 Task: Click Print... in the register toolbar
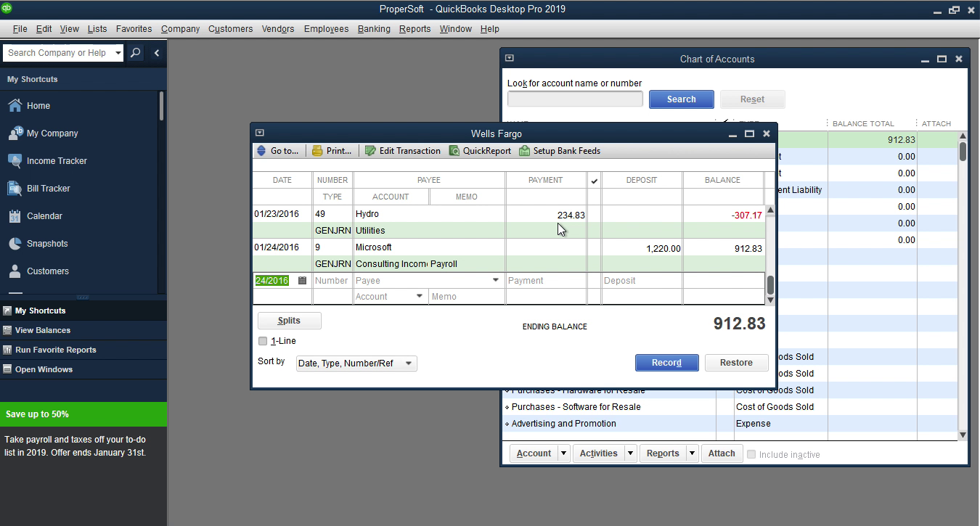tap(332, 151)
